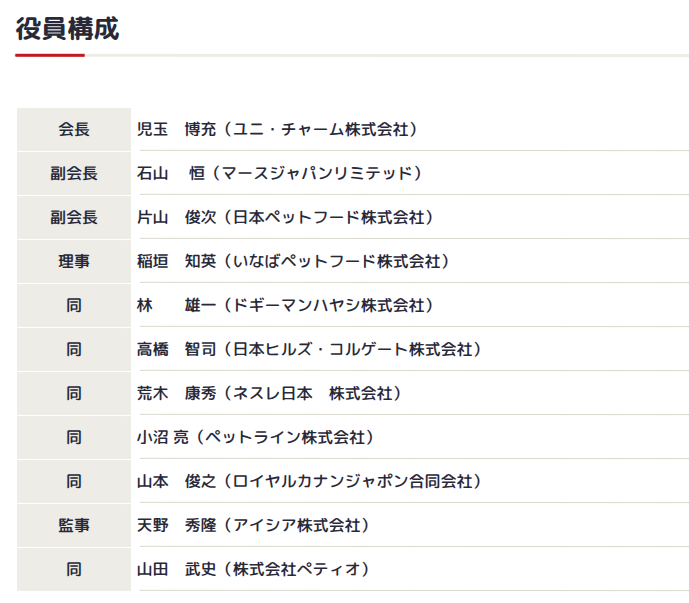Click 天野 秀隆 (アイシア株式会社) entry
Image resolution: width=689 pixels, height=603 pixels.
pos(253,525)
